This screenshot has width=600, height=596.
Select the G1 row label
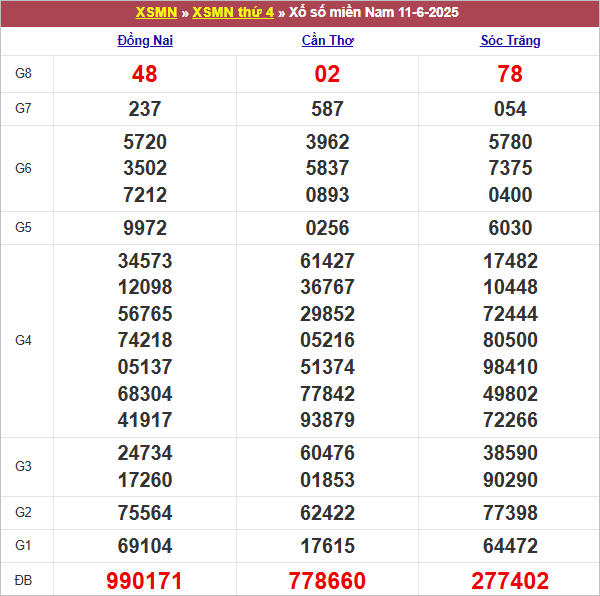click(23, 546)
